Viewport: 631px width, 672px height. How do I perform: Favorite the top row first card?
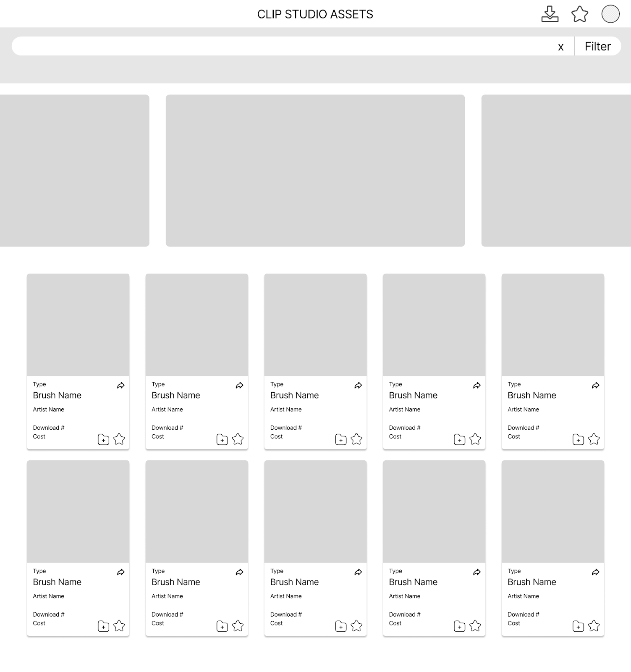click(x=119, y=439)
